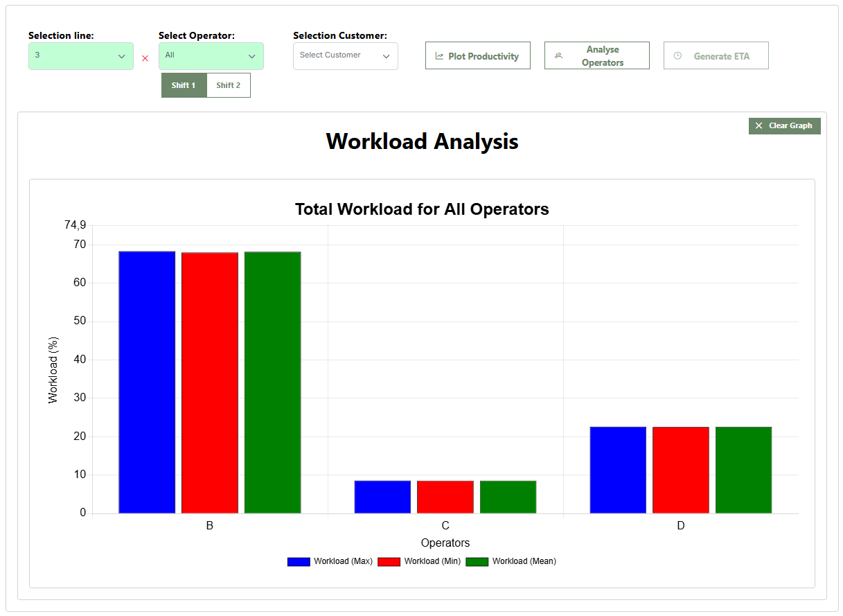Toggle Workload (Max) legend series
Viewport: 843px width, 616px height.
click(x=299, y=562)
